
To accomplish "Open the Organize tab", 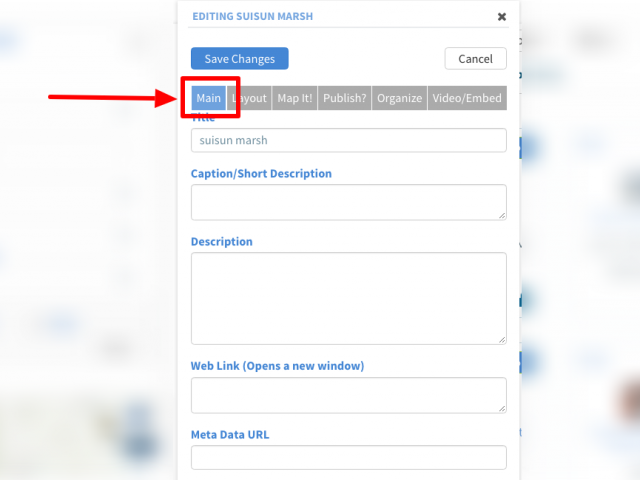I will [x=399, y=98].
